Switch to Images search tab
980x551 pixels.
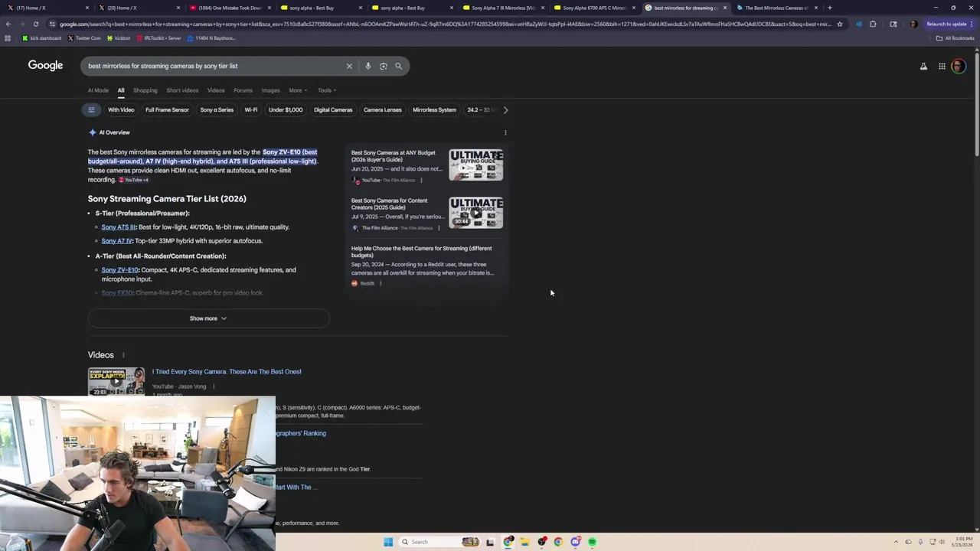point(270,90)
